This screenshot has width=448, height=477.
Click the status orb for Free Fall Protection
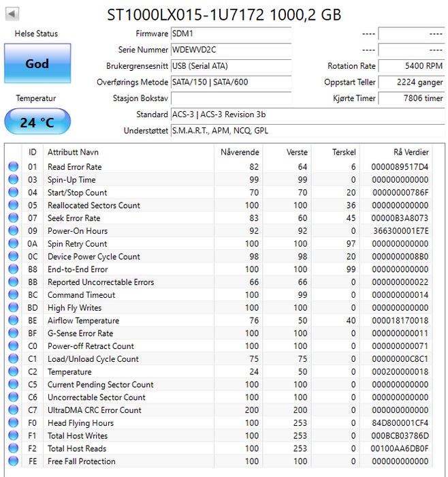tap(14, 461)
